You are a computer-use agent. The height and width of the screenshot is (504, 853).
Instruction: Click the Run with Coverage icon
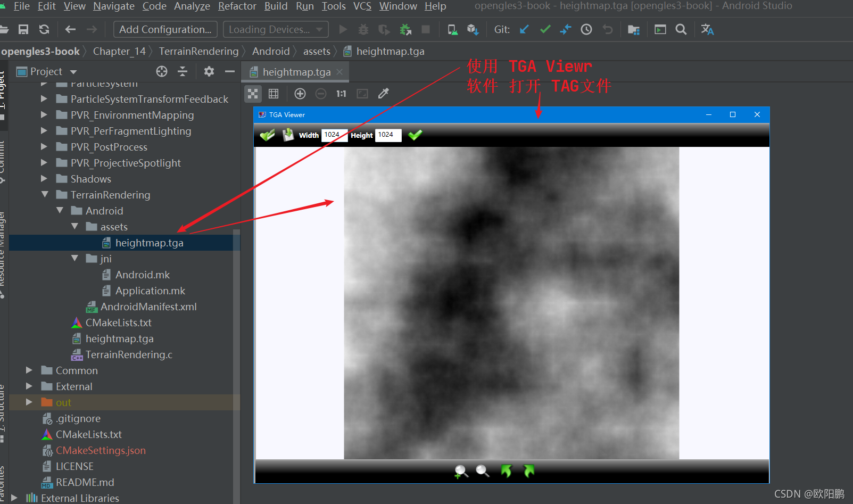[x=384, y=30]
